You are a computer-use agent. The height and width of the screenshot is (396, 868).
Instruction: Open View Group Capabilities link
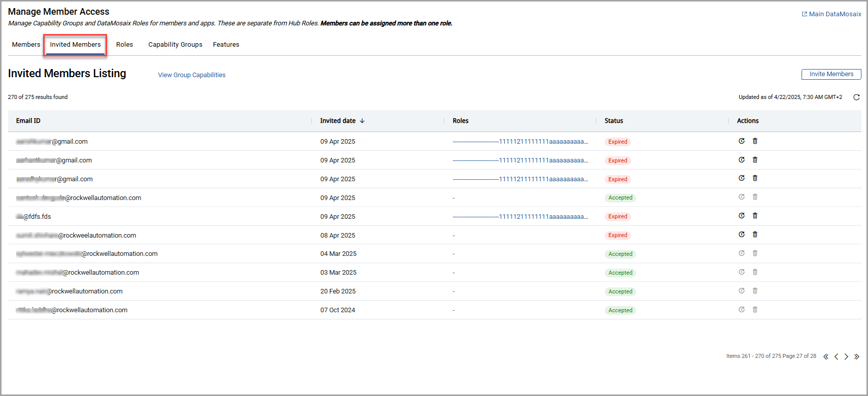tap(192, 75)
